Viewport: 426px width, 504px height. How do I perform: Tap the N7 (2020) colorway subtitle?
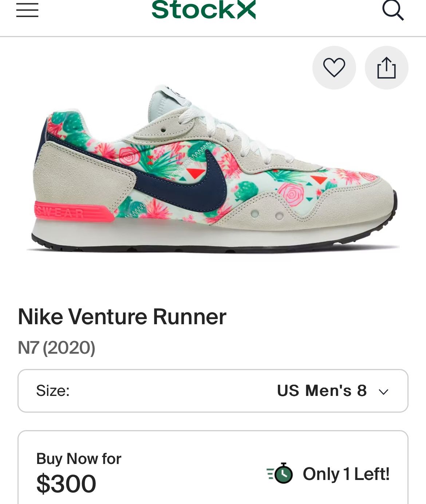[x=56, y=348]
